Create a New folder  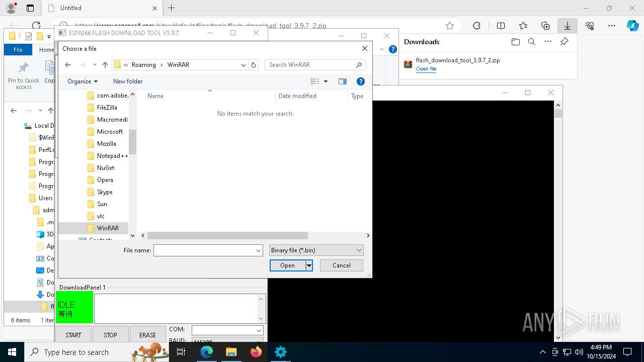click(128, 81)
